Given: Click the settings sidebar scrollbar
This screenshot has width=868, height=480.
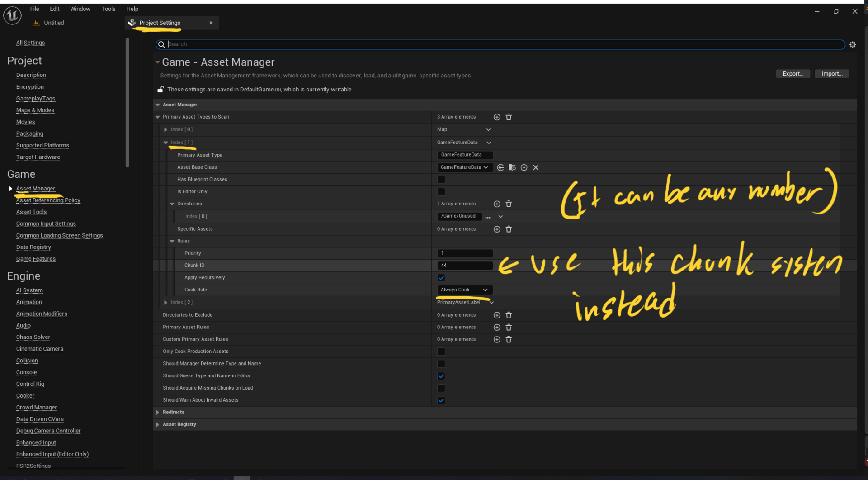Looking at the screenshot, I should pos(127,103).
